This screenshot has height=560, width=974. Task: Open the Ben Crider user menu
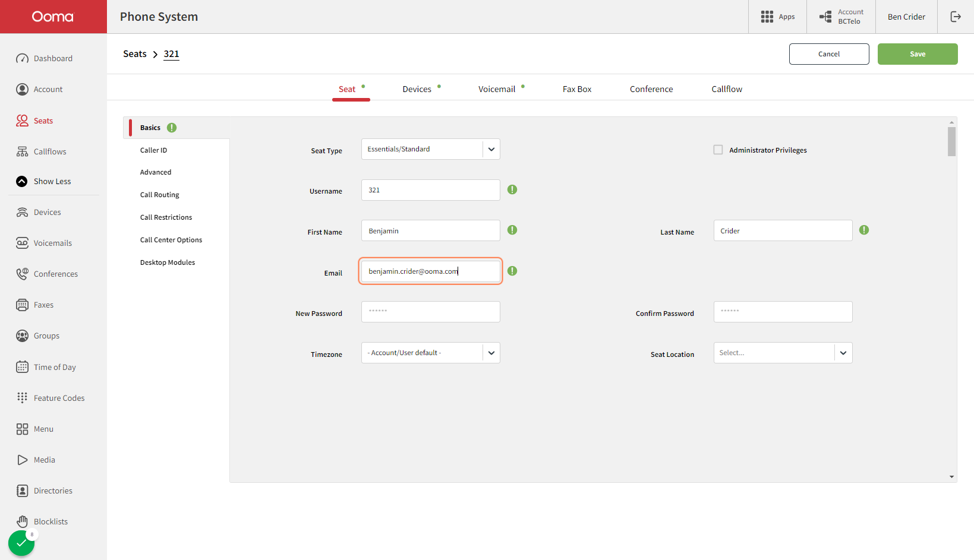(906, 17)
